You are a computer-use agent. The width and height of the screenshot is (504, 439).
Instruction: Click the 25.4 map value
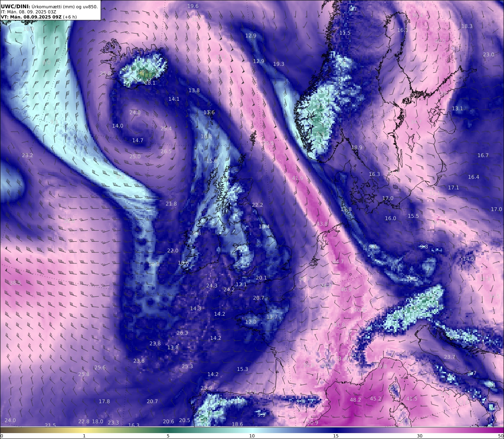click(166, 128)
